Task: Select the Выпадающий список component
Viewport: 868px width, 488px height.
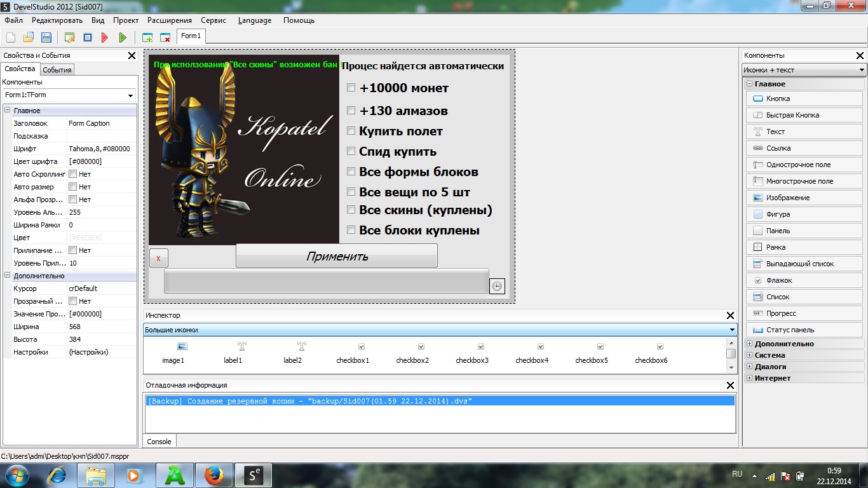Action: (804, 264)
